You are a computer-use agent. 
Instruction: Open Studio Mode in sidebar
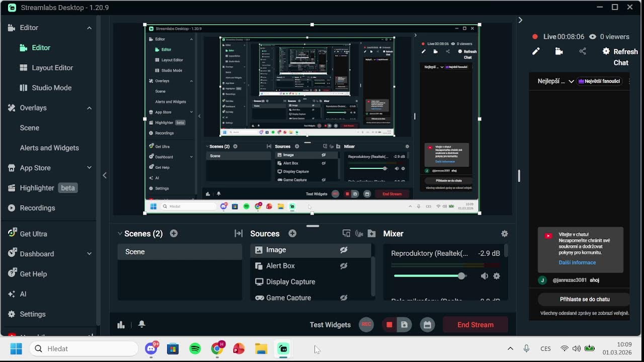pyautogui.click(x=45, y=87)
